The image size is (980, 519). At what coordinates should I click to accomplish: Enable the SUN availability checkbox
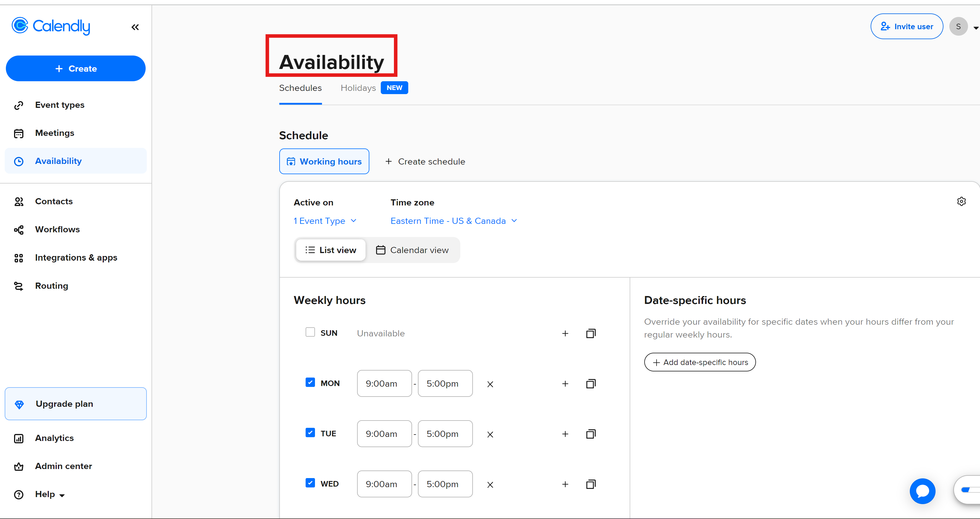pyautogui.click(x=310, y=332)
